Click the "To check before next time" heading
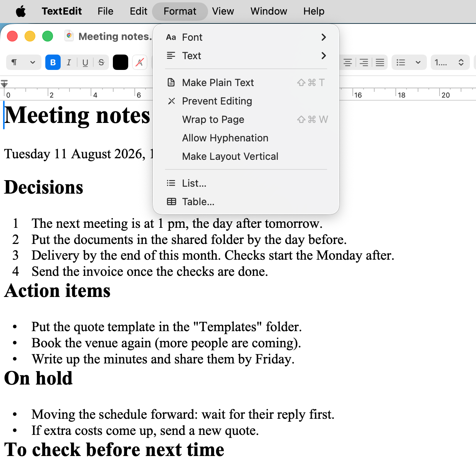Viewport: 476px width, 461px height. tap(114, 450)
